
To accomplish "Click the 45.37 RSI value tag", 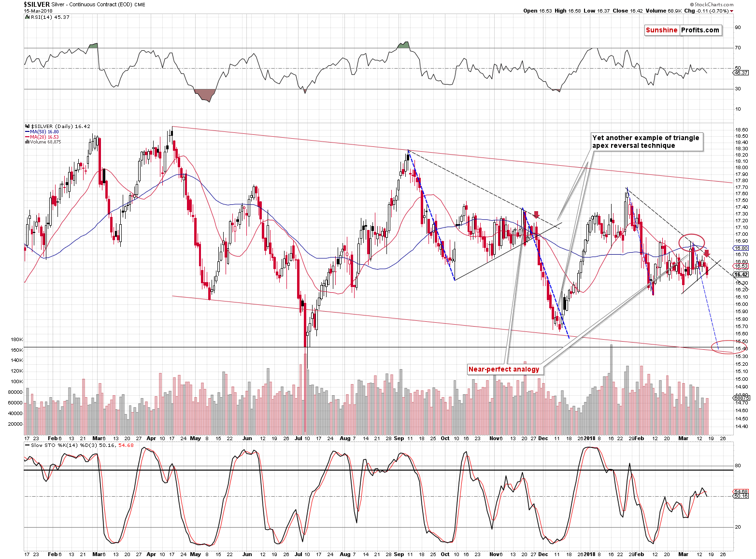I will [741, 72].
